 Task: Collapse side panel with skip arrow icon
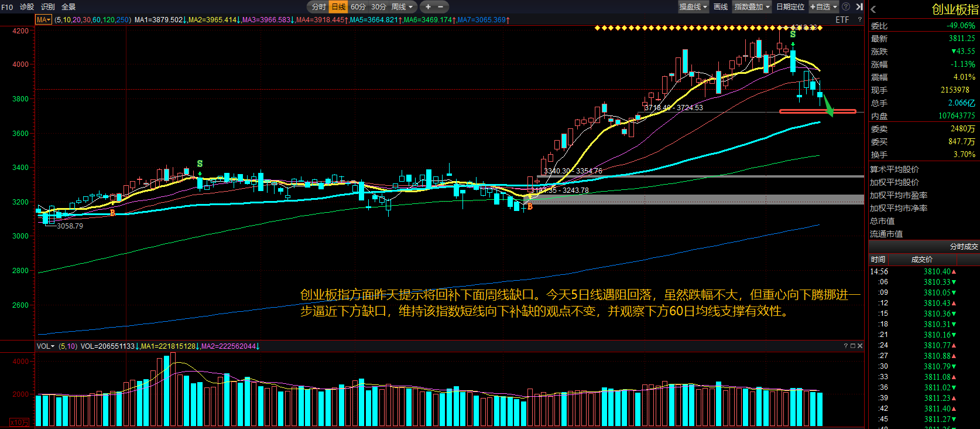click(859, 7)
